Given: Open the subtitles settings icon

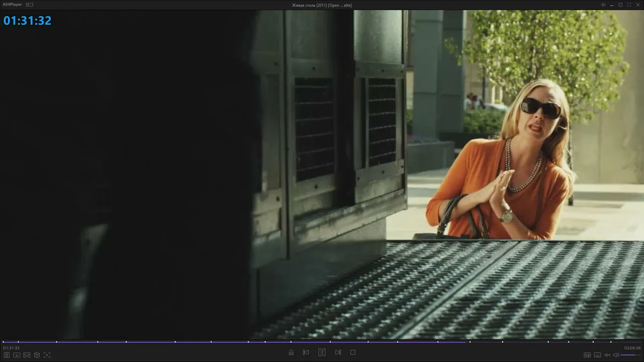Looking at the screenshot, I should (x=597, y=355).
